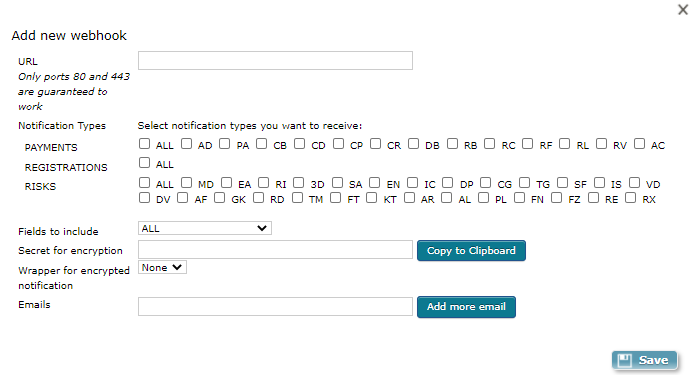
Task: Click the Save button with floppy disk icon
Action: point(644,360)
